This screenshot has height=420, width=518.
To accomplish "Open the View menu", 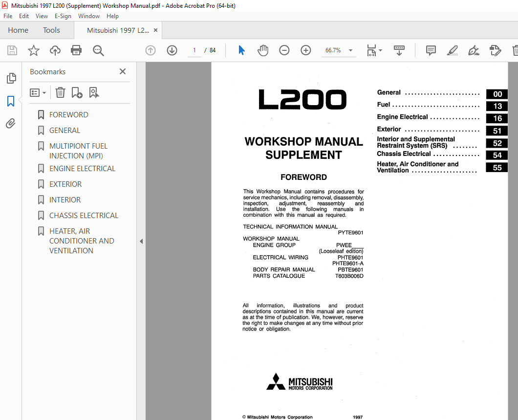I will click(x=42, y=16).
